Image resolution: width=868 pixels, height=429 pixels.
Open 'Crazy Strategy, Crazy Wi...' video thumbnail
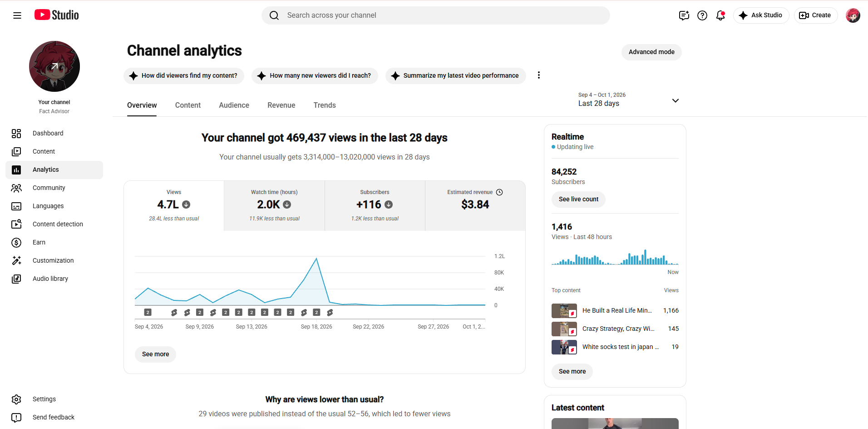(564, 329)
